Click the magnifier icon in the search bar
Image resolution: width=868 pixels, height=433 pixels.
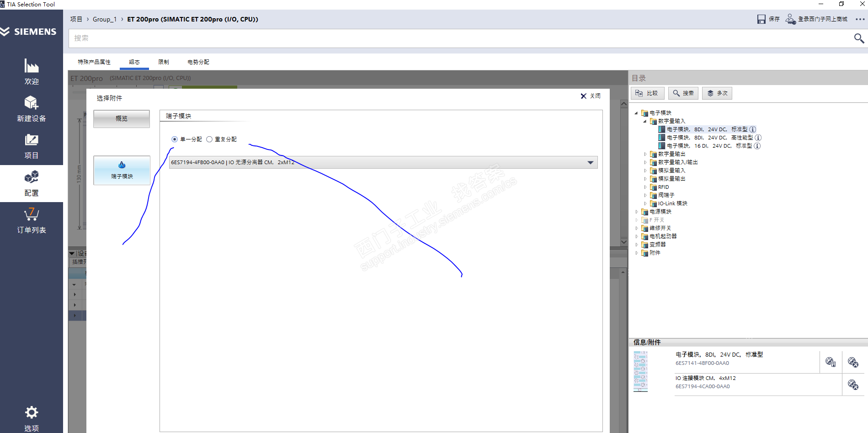(859, 38)
